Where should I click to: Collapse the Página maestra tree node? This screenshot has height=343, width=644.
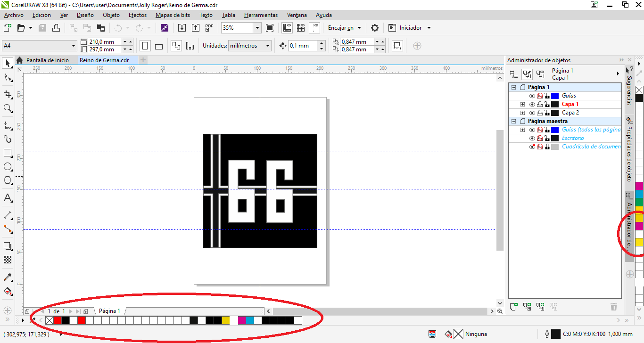coord(513,121)
